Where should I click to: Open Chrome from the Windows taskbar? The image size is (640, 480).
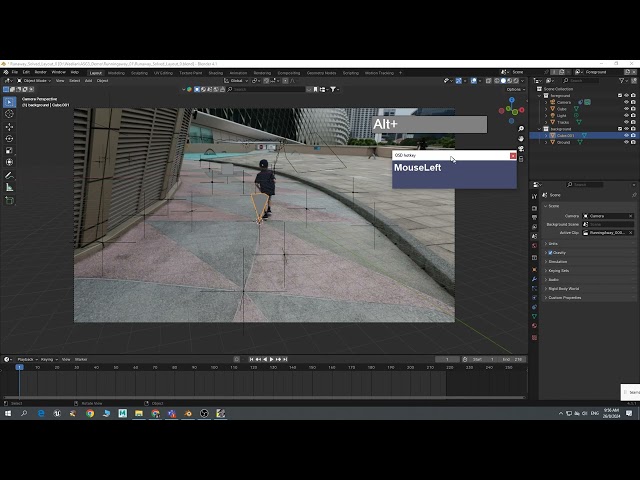(90, 413)
